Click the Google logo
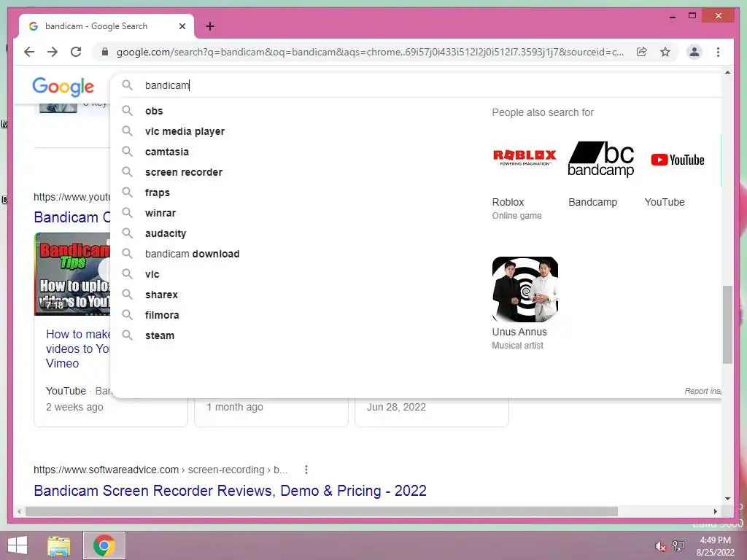 (x=63, y=86)
